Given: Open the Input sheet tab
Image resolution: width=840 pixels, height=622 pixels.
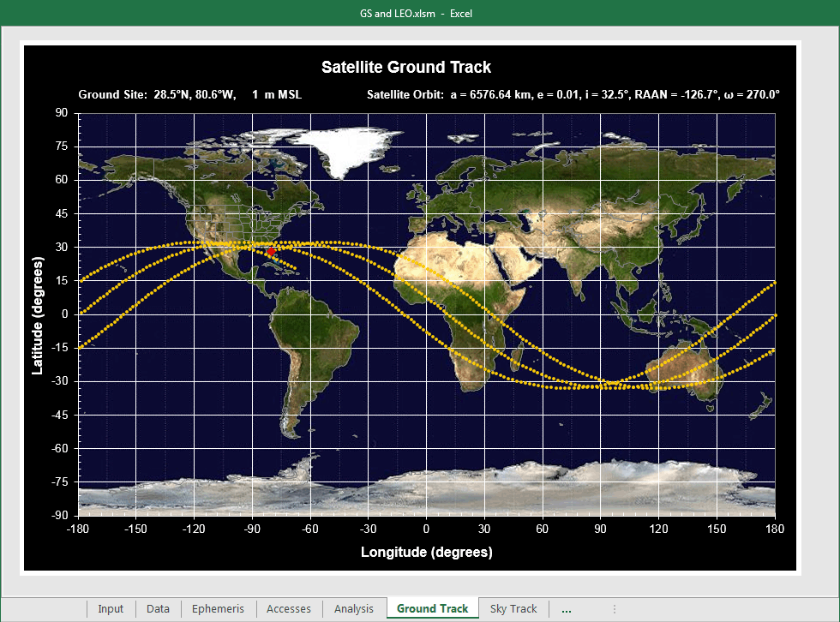Looking at the screenshot, I should pyautogui.click(x=111, y=609).
